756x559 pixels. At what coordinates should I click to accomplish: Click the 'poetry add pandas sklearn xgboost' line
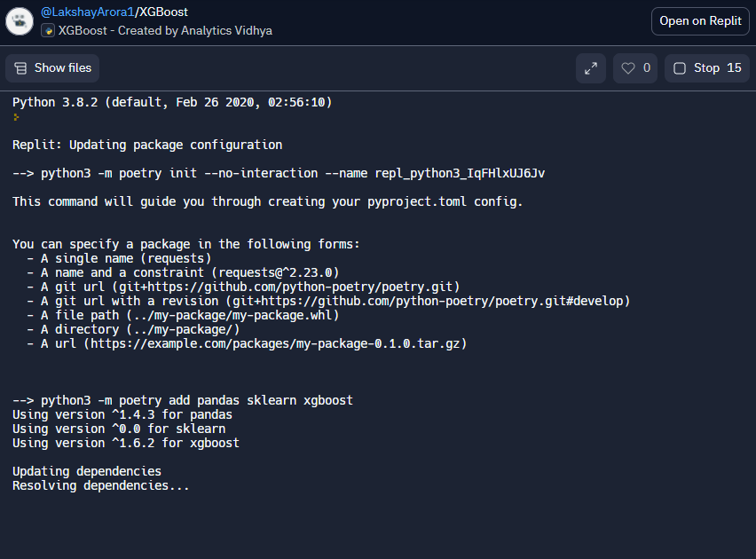pyautogui.click(x=183, y=400)
